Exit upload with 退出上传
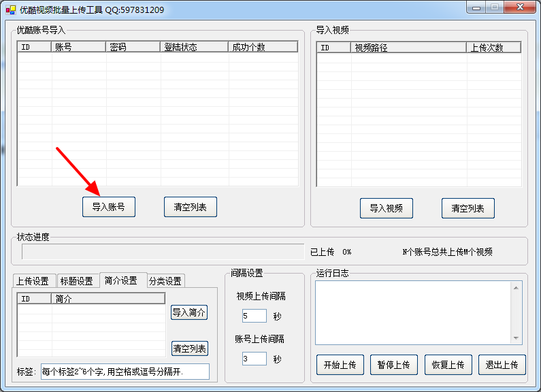The width and height of the screenshot is (541, 392). pos(502,365)
